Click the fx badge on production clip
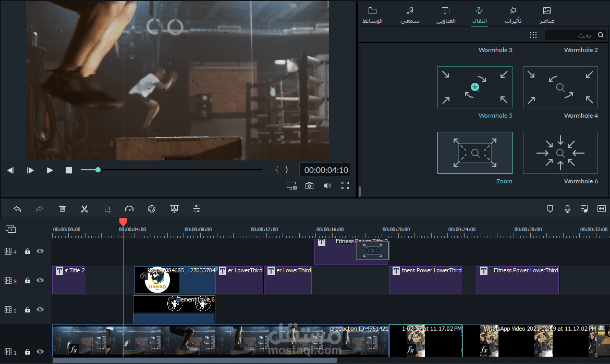 (74, 349)
